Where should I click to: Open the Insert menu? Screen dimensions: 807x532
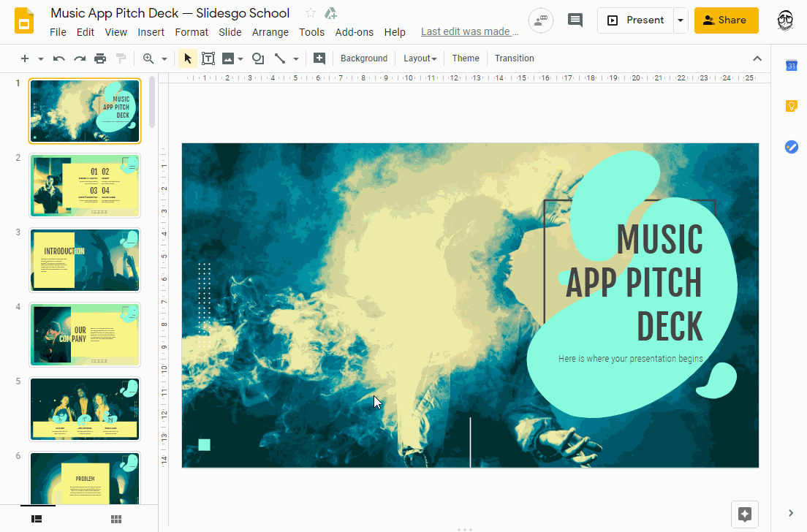click(x=151, y=32)
